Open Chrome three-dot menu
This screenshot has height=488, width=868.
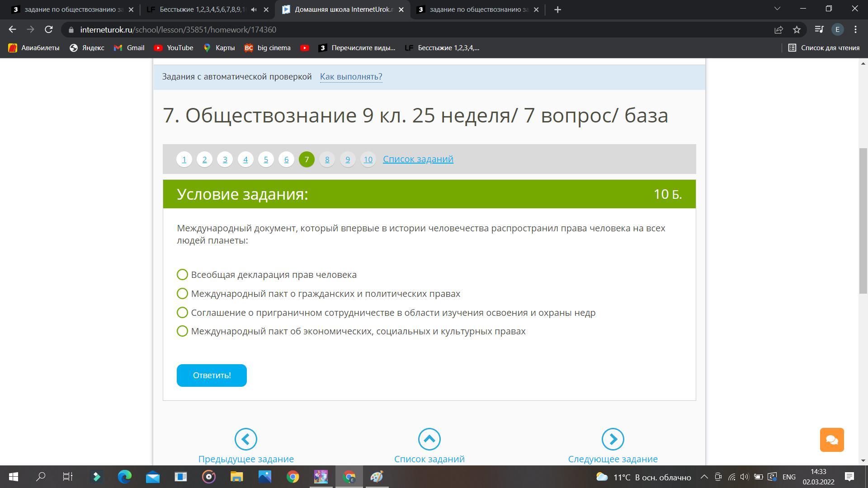pyautogui.click(x=855, y=30)
